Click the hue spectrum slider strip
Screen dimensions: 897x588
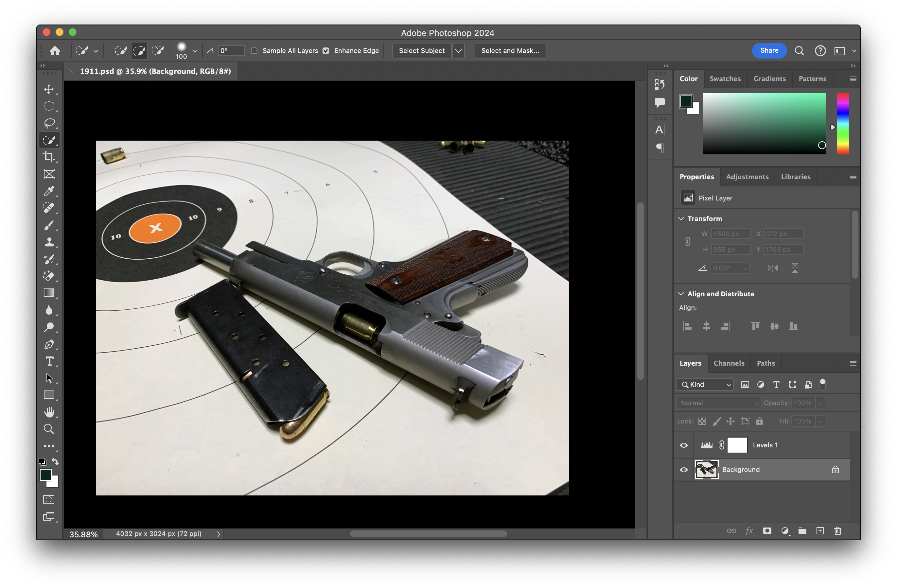pos(843,124)
